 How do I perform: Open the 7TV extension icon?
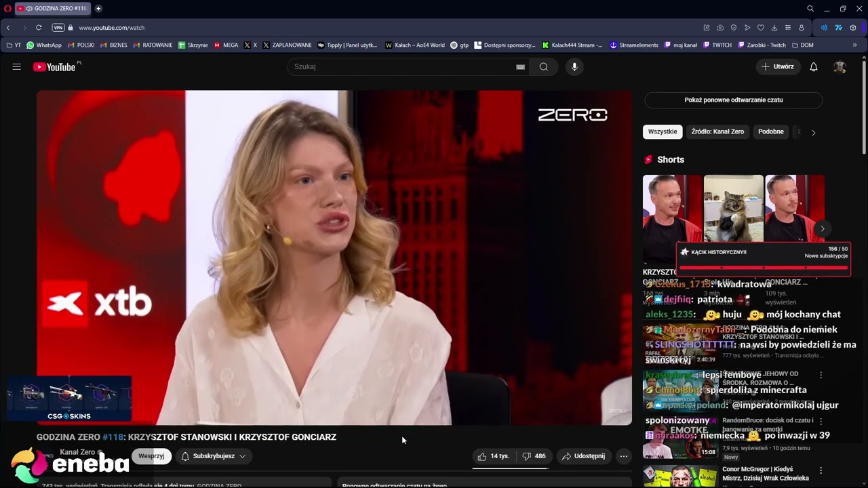tap(838, 28)
